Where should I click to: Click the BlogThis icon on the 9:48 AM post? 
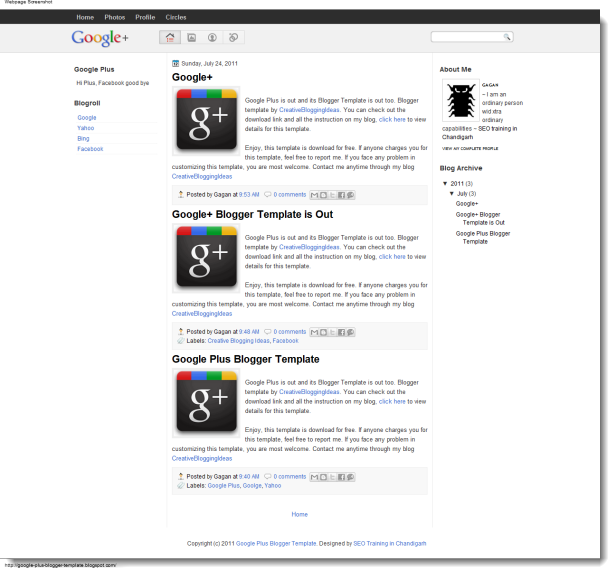(323, 332)
